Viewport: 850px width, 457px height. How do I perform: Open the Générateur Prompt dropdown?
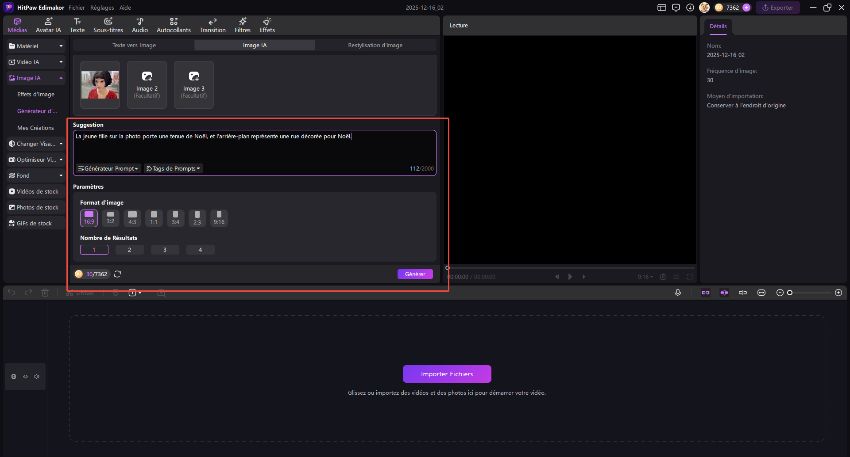click(108, 168)
